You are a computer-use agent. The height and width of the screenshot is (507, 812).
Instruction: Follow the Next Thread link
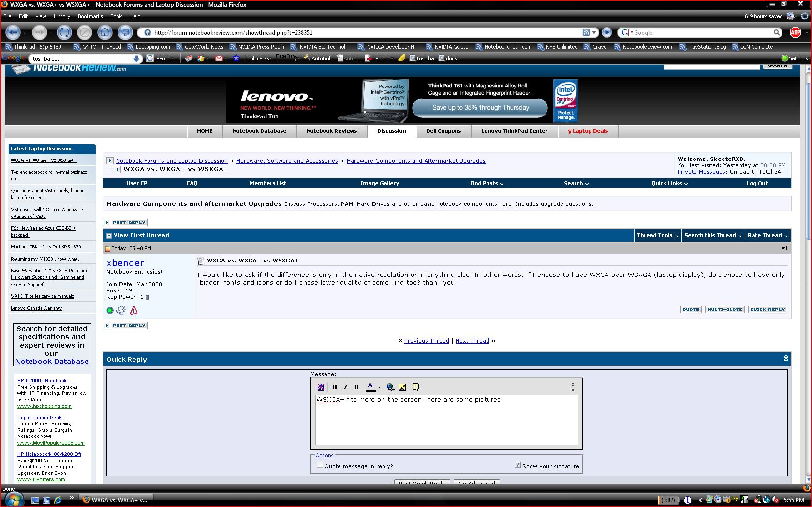(472, 341)
